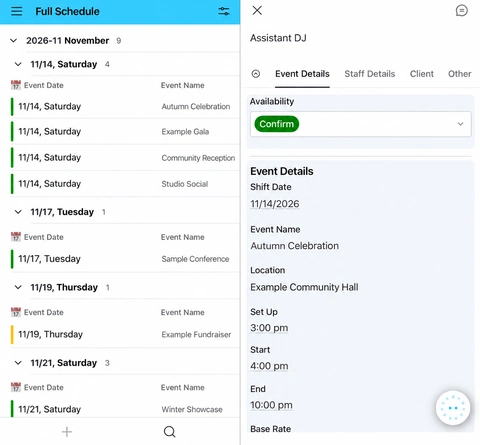480x445 pixels.
Task: Open the comments chat bubble icon
Action: [461, 11]
